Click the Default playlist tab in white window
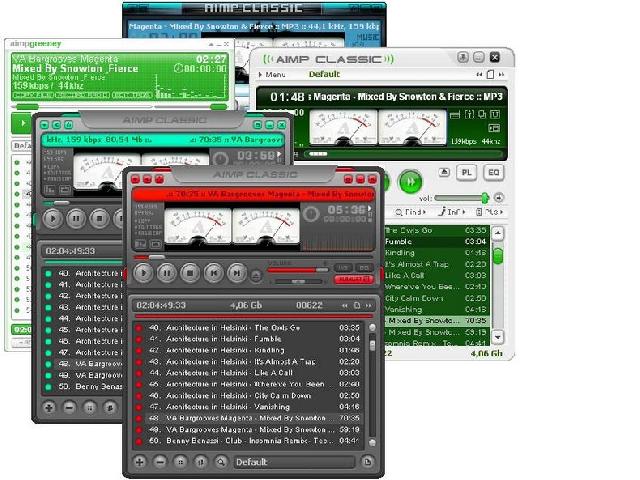Image resolution: width=640 pixels, height=480 pixels. (324, 74)
